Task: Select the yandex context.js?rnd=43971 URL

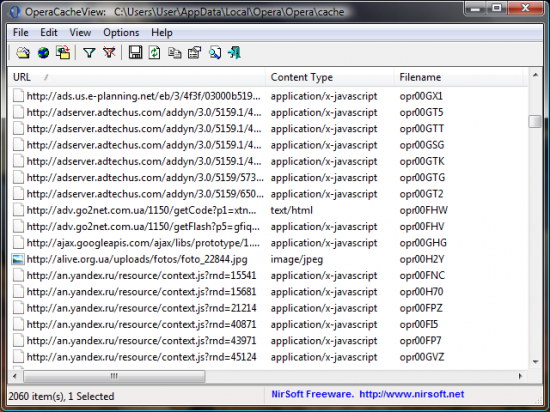Action: (x=141, y=341)
